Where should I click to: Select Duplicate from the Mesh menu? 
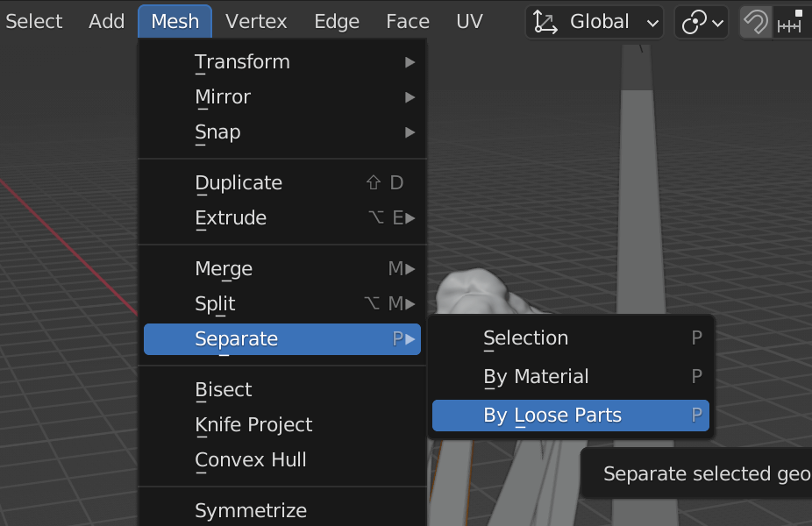click(282, 182)
